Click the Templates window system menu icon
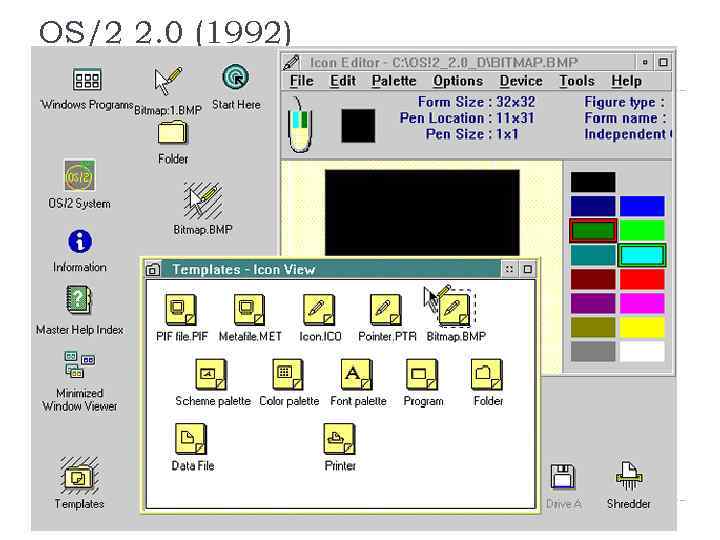The width and height of the screenshot is (720, 540). tap(153, 270)
